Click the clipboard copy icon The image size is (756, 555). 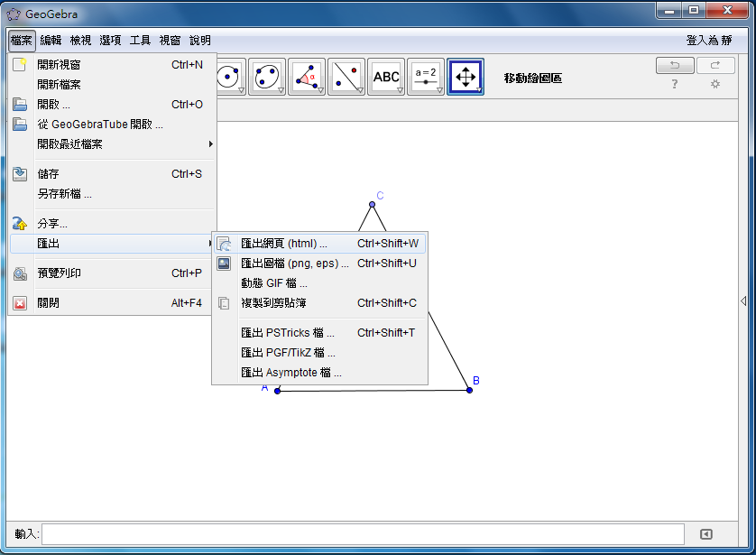pos(225,303)
